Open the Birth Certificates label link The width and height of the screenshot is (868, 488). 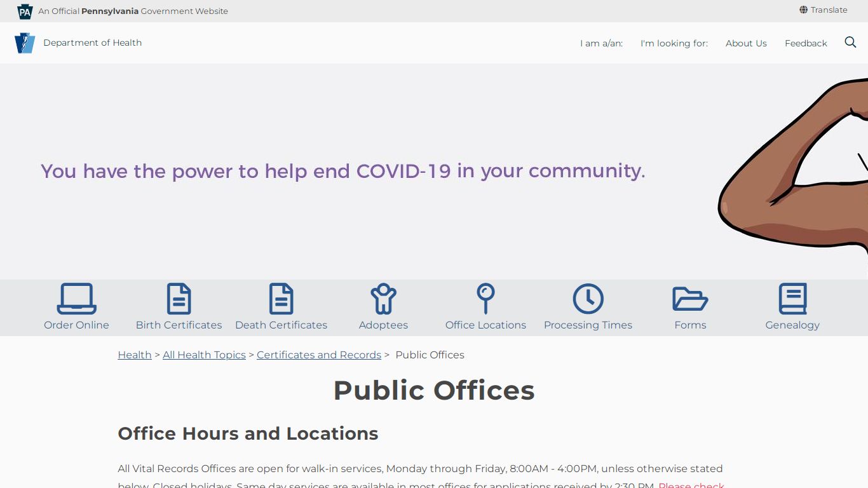(179, 325)
